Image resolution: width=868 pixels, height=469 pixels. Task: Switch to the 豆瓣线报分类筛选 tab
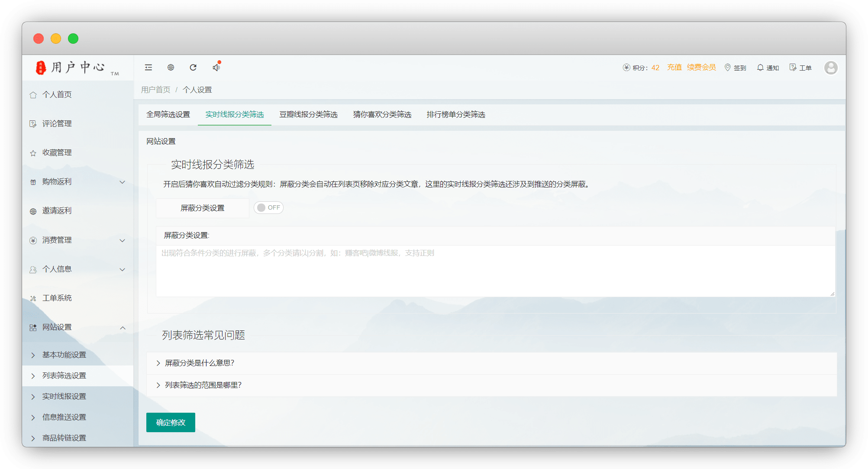pos(308,114)
